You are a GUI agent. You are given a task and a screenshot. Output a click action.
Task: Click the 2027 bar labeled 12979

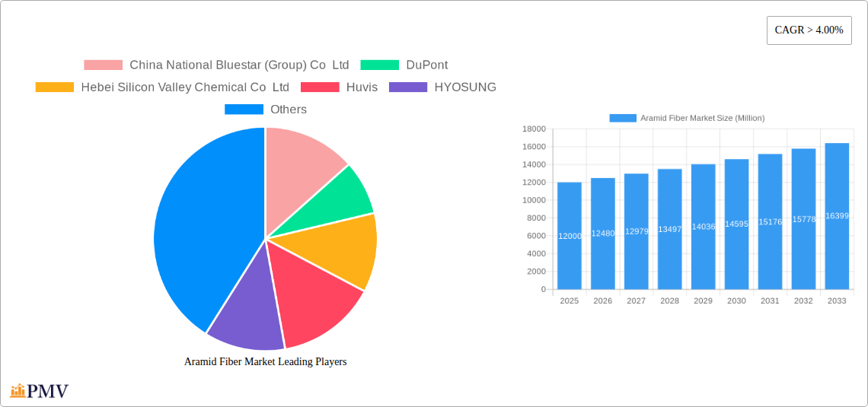636,232
